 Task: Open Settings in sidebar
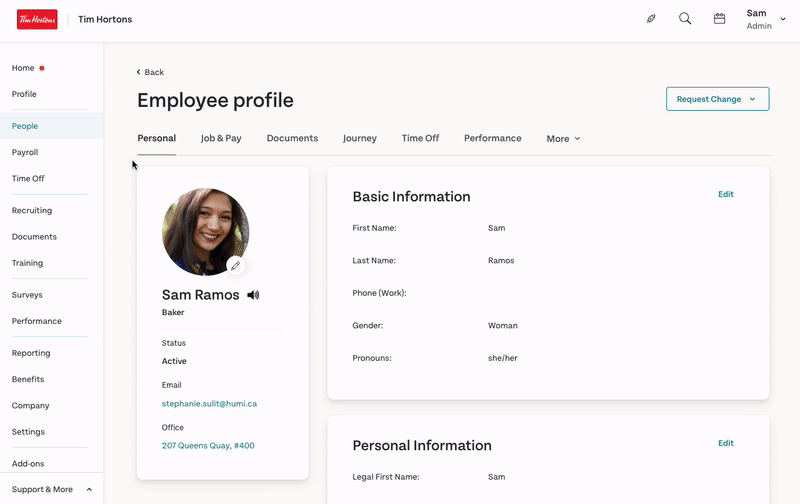tap(28, 432)
